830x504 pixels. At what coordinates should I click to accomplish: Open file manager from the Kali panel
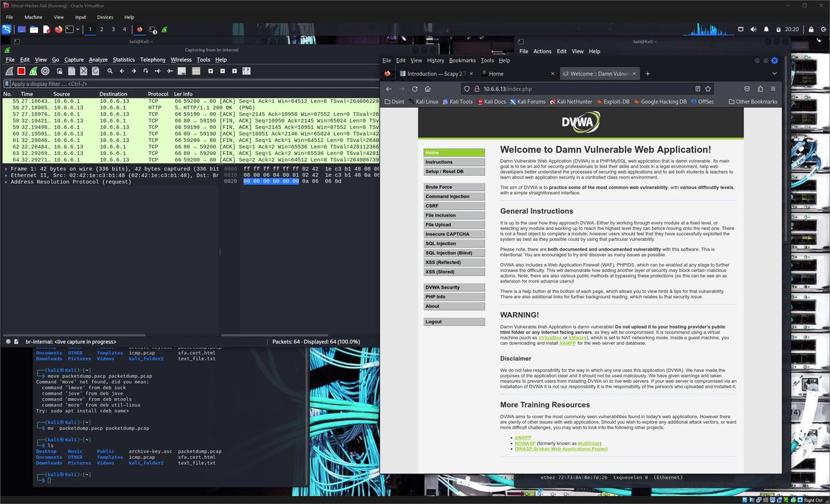click(34, 30)
